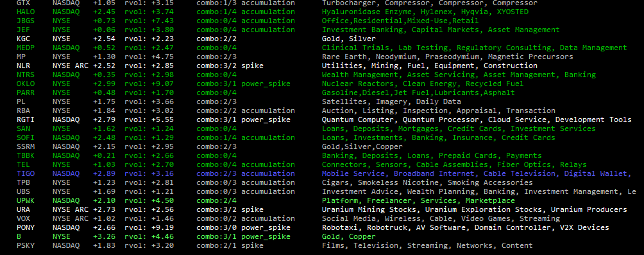
Task: Select the PSKY ticker symbol
Action: [26, 246]
